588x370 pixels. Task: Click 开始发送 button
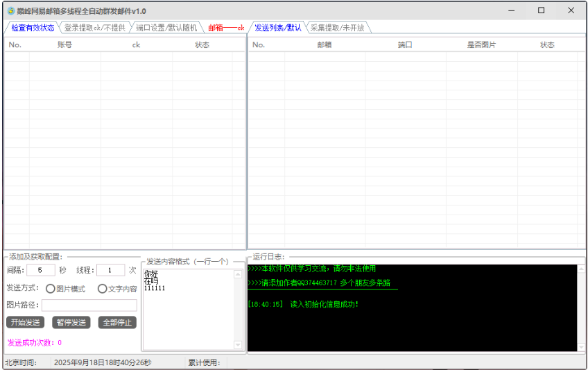(x=25, y=322)
